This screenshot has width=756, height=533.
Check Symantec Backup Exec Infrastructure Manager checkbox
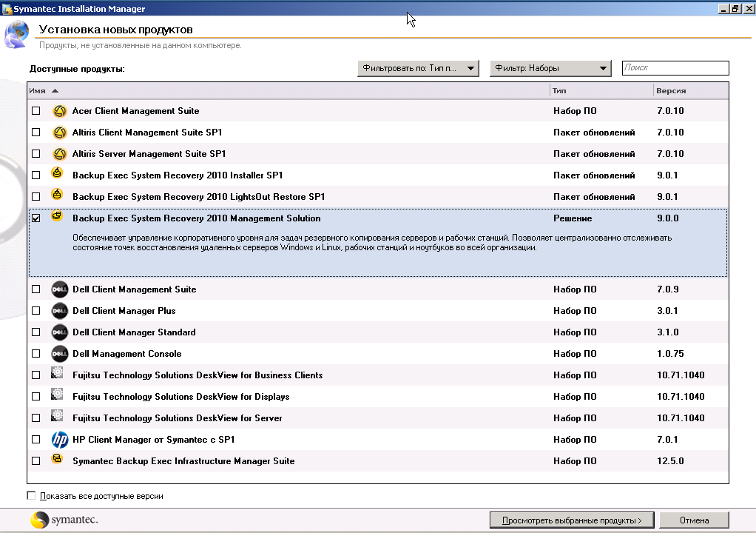pyautogui.click(x=36, y=461)
